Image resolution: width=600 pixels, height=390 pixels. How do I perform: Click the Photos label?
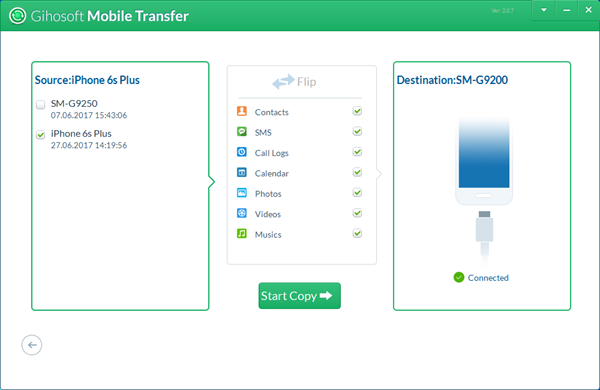pos(268,194)
